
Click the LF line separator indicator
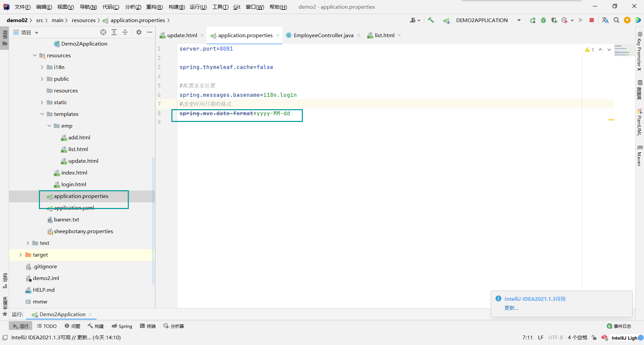click(x=541, y=338)
